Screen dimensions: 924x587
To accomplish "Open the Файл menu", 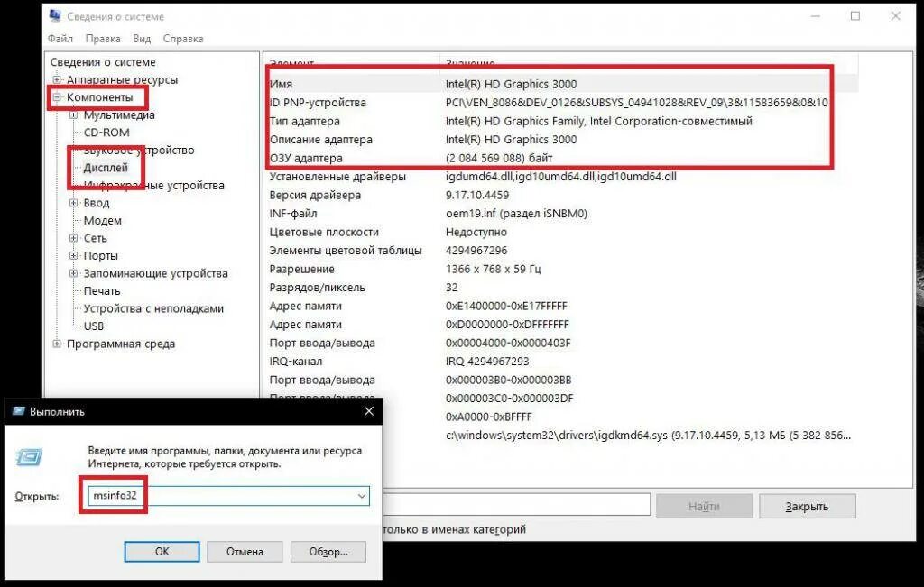I will 60,38.
